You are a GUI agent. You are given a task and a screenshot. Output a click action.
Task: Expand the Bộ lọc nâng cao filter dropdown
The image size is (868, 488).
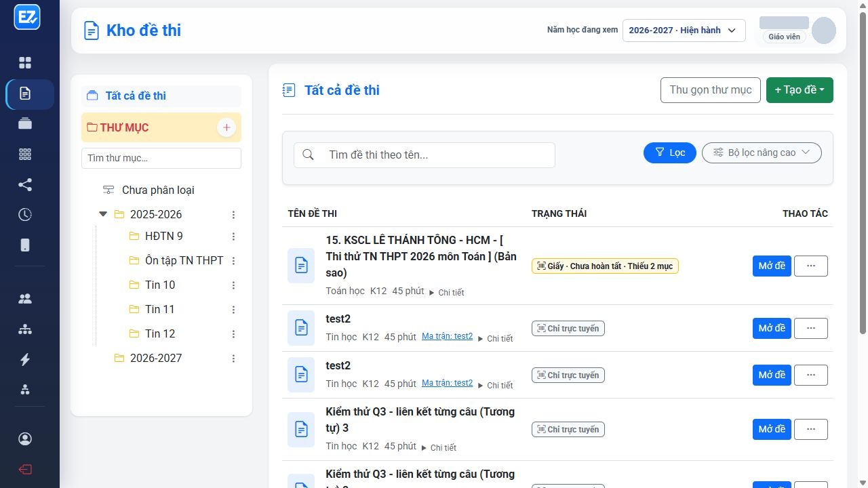coord(762,152)
